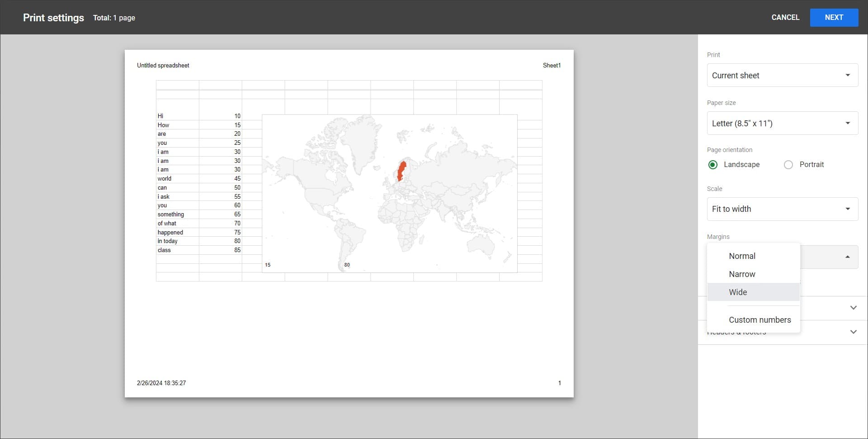868x439 pixels.
Task: Click the world map chart in the preview
Action: point(390,193)
